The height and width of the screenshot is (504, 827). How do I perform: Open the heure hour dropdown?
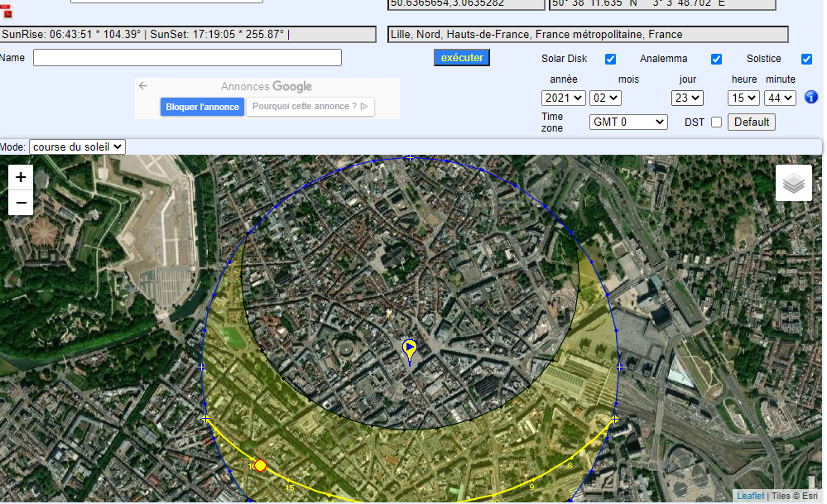pos(743,98)
